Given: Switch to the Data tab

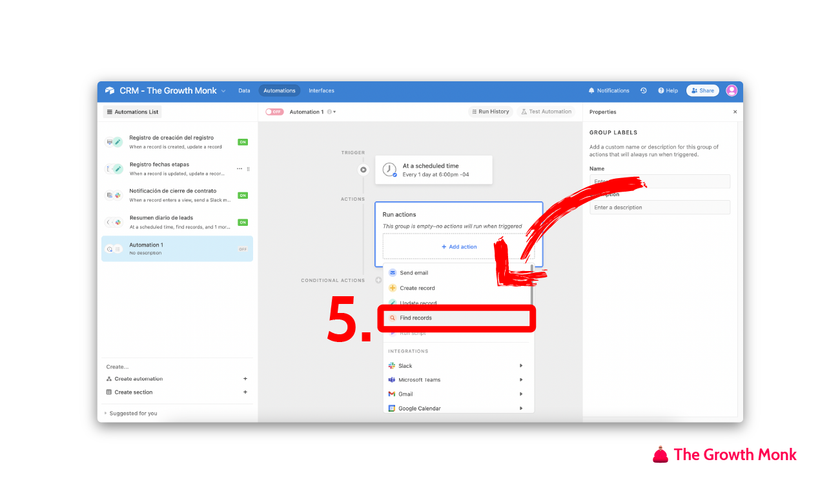Looking at the screenshot, I should click(244, 90).
